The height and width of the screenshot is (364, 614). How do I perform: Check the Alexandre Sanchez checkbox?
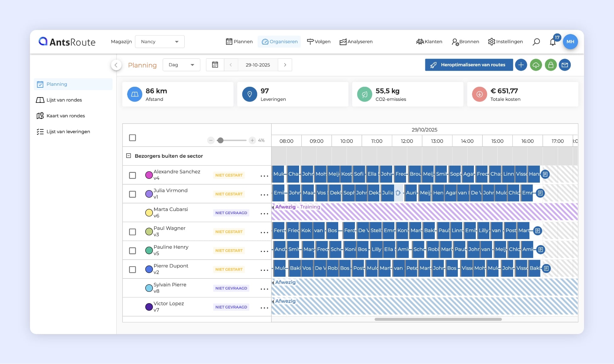click(133, 175)
